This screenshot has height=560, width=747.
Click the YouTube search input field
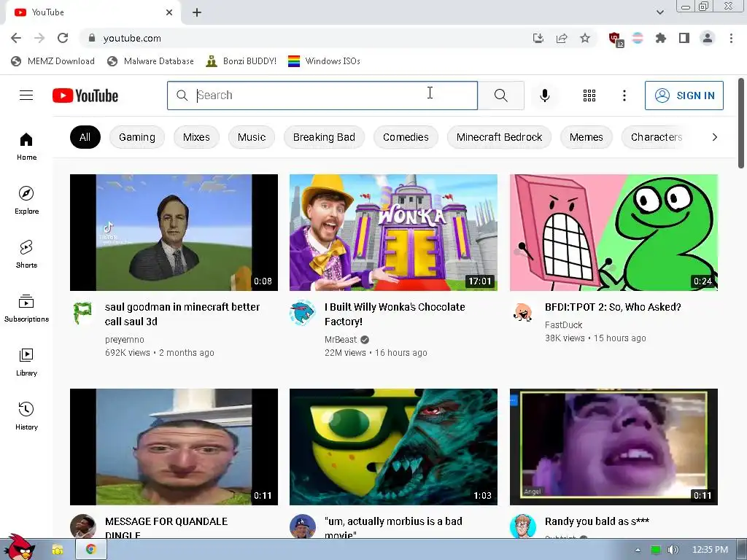click(322, 96)
